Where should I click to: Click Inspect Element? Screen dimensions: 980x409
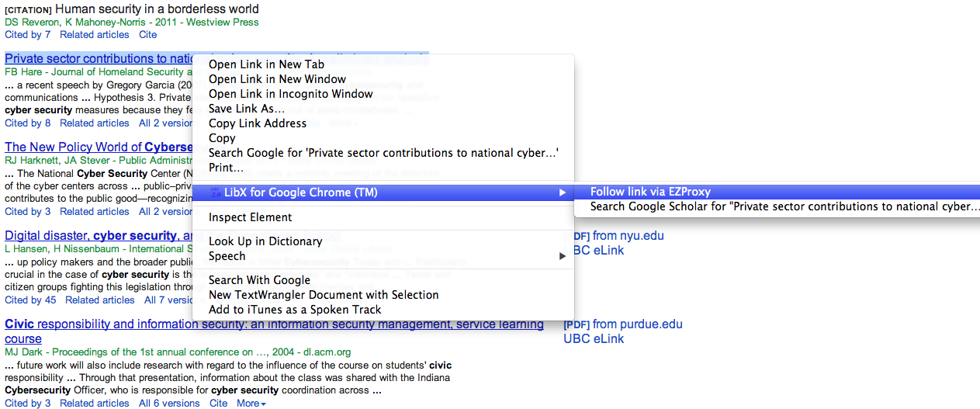point(250,217)
